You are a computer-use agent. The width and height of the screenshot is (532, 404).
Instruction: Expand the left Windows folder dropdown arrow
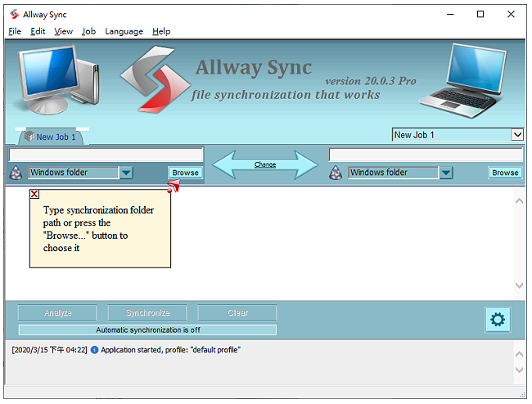(x=126, y=173)
